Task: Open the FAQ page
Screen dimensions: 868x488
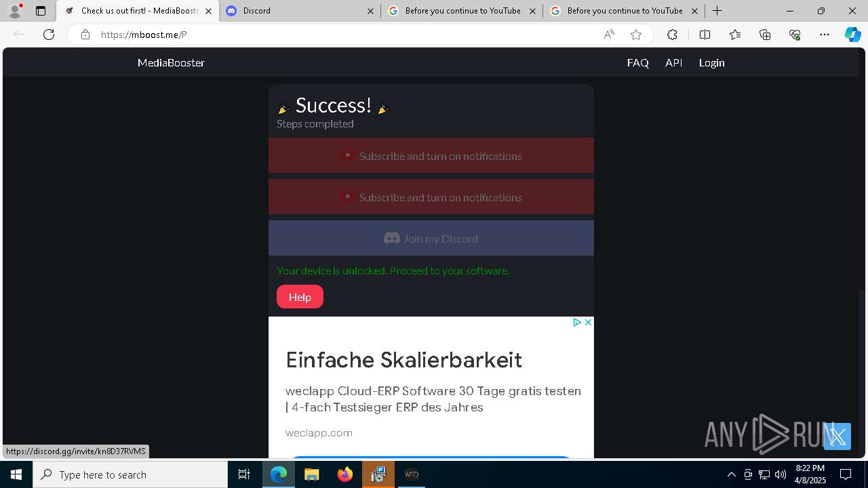Action: tap(638, 62)
